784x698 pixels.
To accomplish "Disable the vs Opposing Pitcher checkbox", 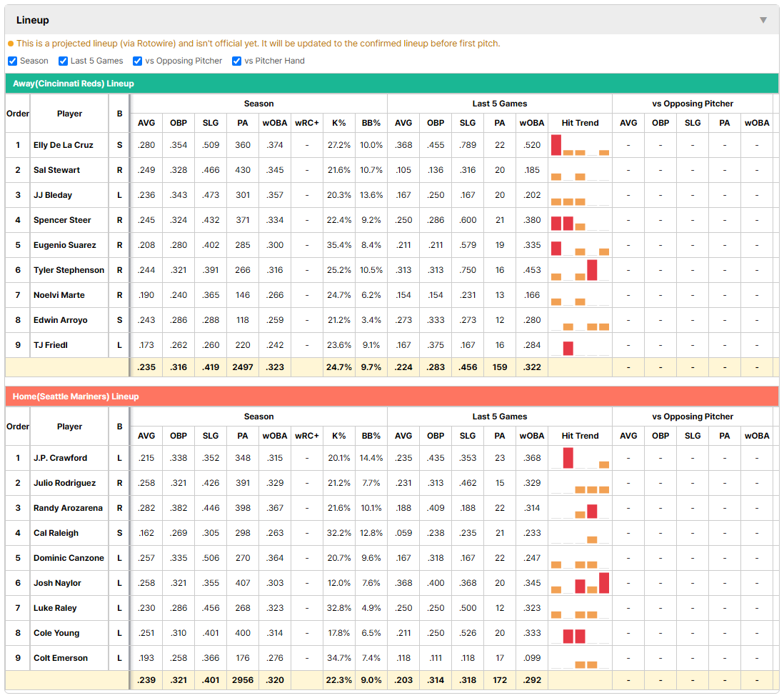I will coord(137,61).
